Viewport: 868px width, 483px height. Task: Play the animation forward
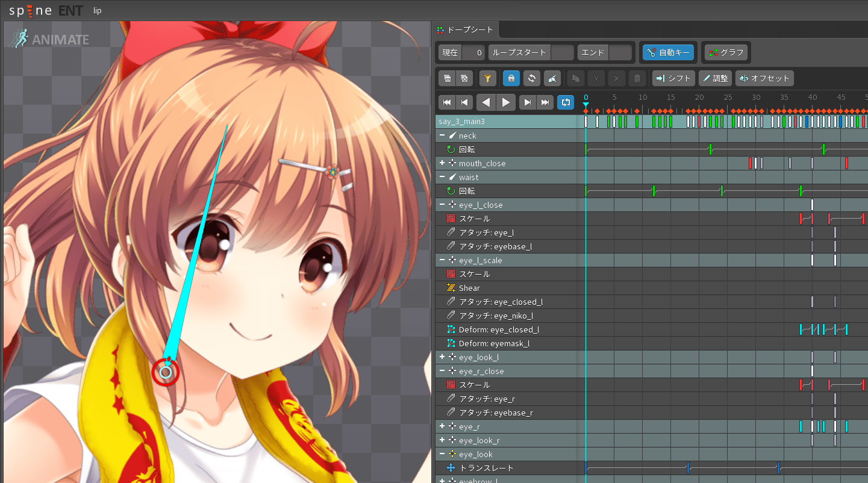[x=506, y=102]
